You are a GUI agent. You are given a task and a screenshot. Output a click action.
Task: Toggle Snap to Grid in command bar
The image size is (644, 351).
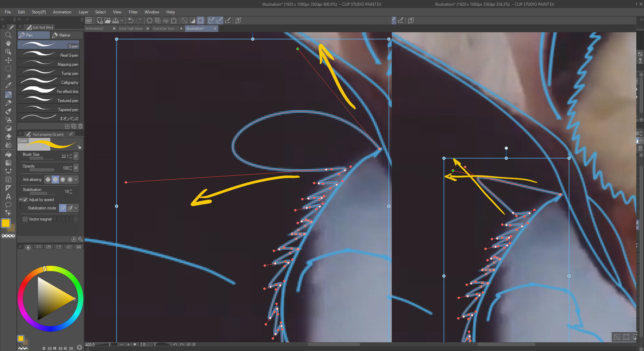pyautogui.click(x=228, y=20)
